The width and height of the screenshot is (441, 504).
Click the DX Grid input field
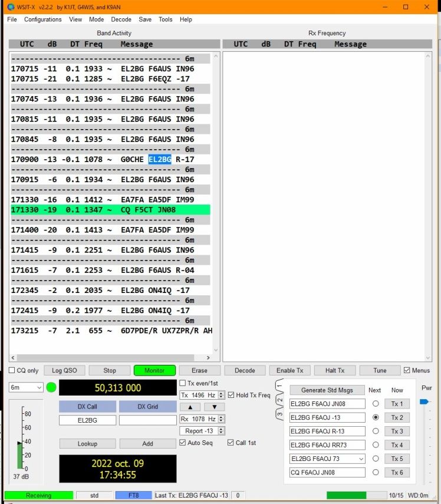(x=147, y=420)
